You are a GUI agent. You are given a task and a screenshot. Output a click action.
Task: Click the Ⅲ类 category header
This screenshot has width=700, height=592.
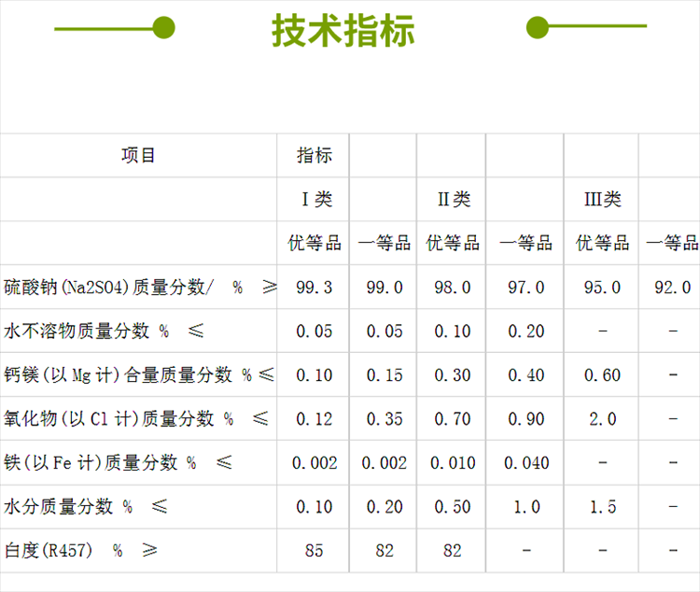tap(602, 199)
